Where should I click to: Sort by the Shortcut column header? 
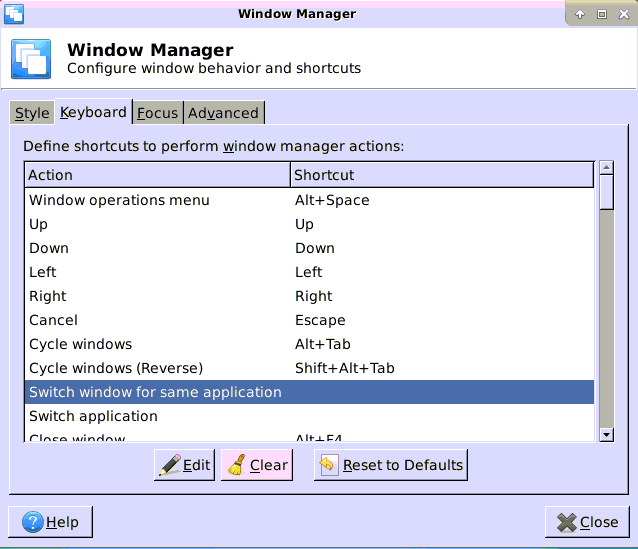pos(442,175)
